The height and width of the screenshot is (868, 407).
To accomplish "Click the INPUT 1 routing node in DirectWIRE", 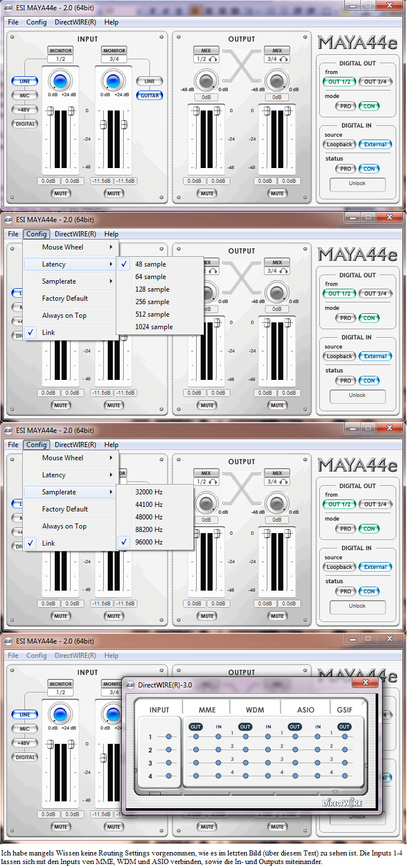I will 168,737.
